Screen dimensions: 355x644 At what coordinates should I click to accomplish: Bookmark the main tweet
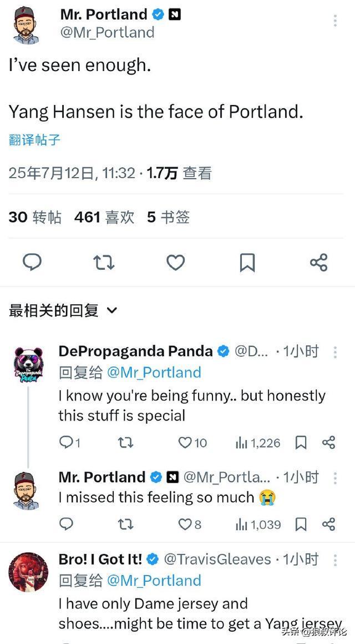(247, 262)
